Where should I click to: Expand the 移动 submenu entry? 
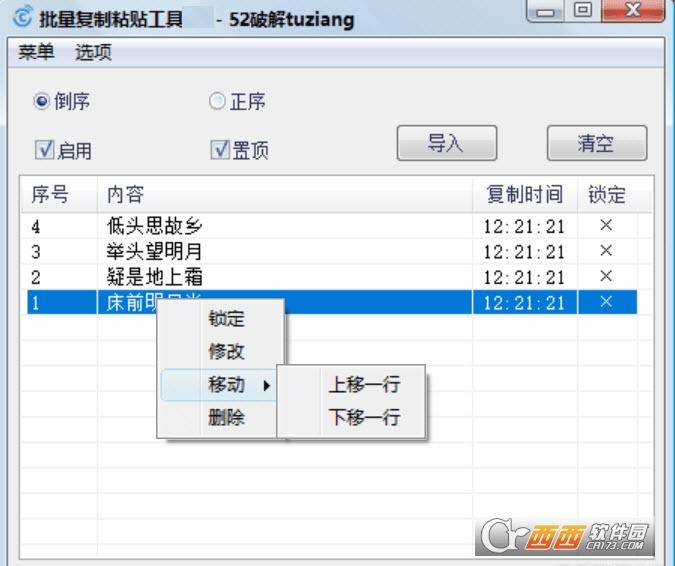click(x=220, y=384)
